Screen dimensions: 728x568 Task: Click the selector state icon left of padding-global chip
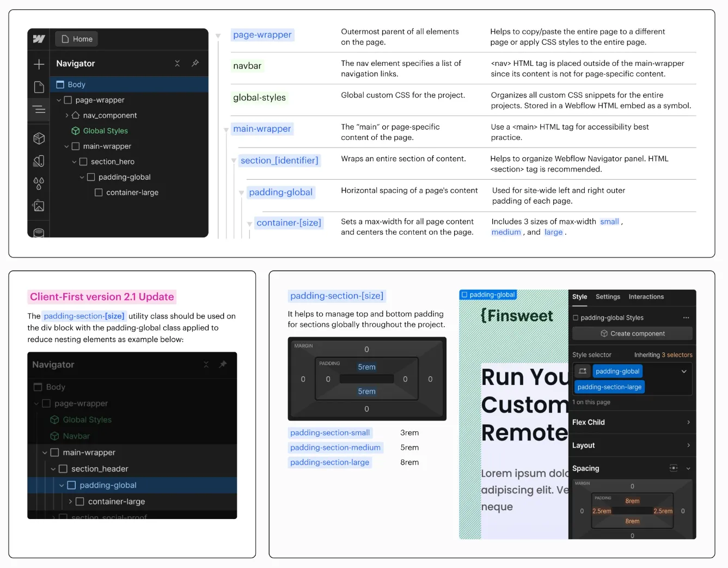[583, 371]
